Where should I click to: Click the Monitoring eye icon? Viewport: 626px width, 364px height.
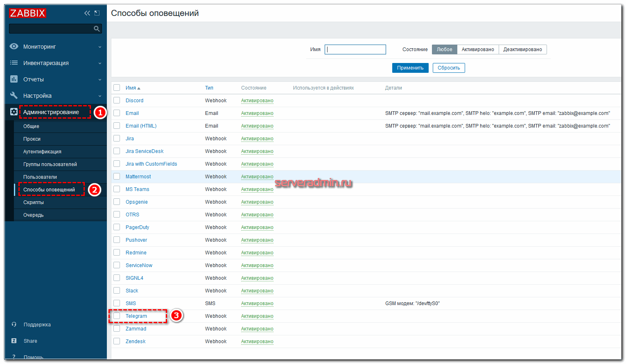tap(14, 47)
